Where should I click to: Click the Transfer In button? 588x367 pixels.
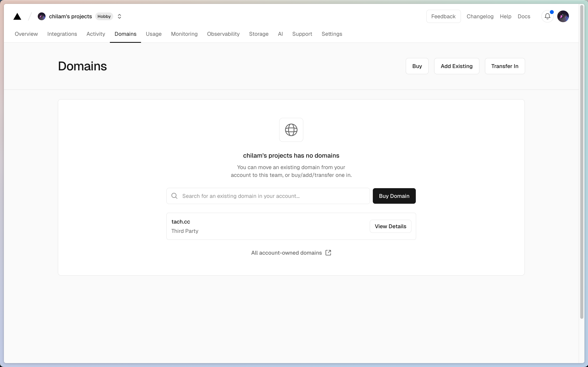pyautogui.click(x=505, y=66)
